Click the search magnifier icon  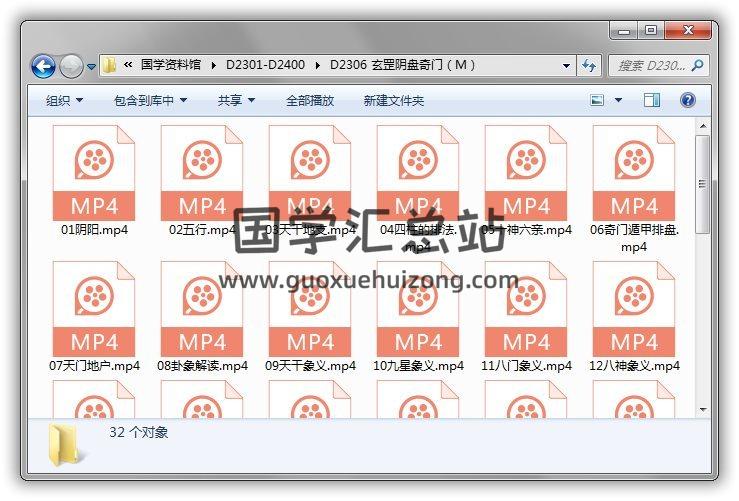point(698,65)
